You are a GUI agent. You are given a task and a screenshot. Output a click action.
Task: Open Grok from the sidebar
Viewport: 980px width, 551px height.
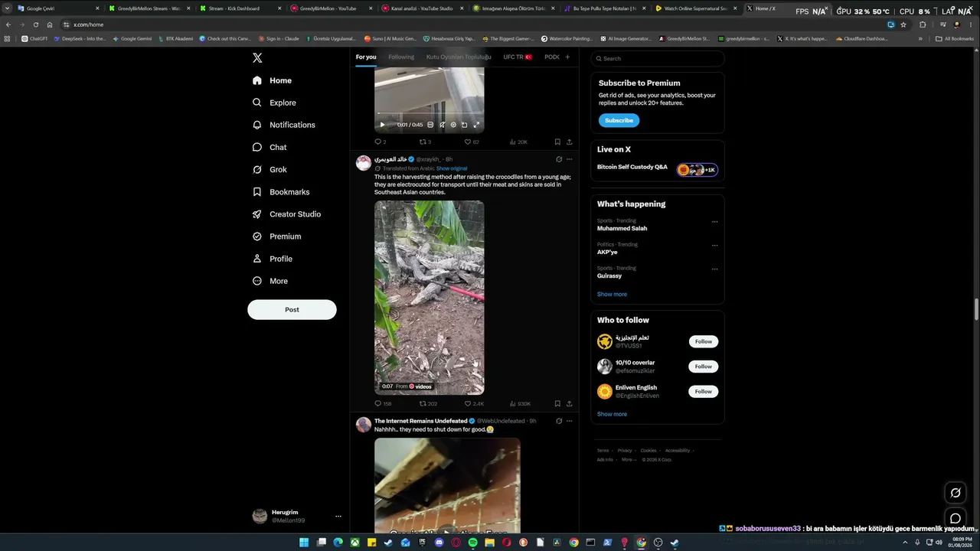coord(269,169)
